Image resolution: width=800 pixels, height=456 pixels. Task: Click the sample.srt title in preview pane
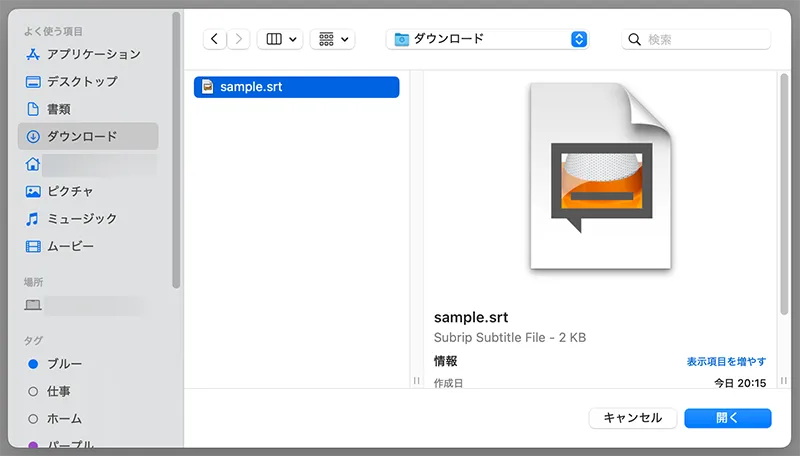point(471,317)
